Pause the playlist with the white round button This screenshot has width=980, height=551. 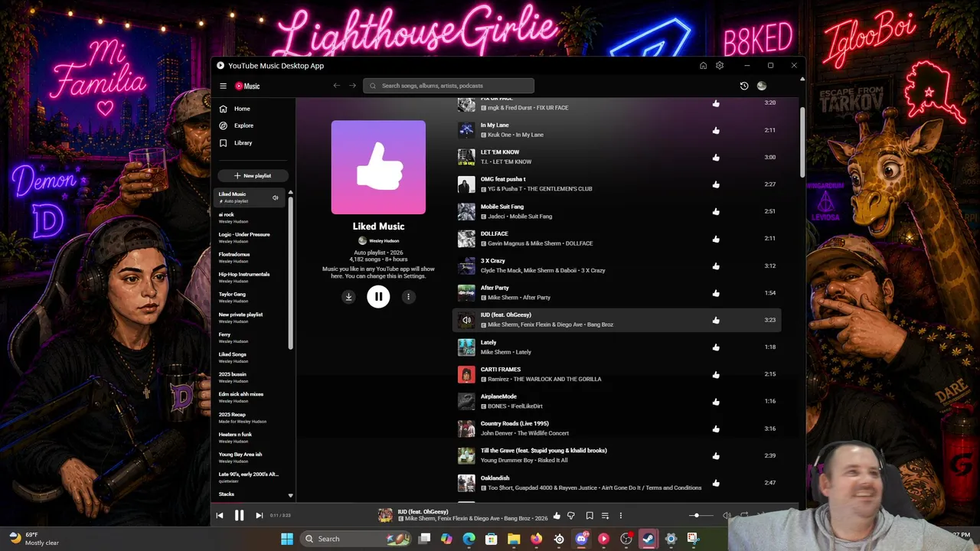tap(378, 297)
